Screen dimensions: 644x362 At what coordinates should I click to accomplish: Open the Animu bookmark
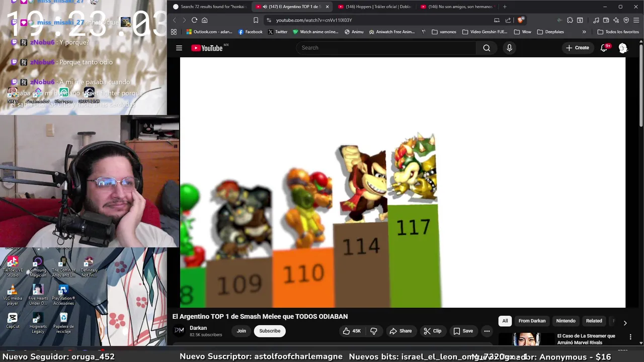[x=354, y=32]
